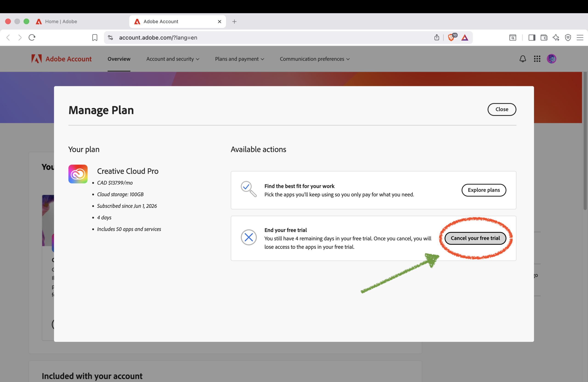
Task: Click the Brave VPN shield icon
Action: coord(568,37)
